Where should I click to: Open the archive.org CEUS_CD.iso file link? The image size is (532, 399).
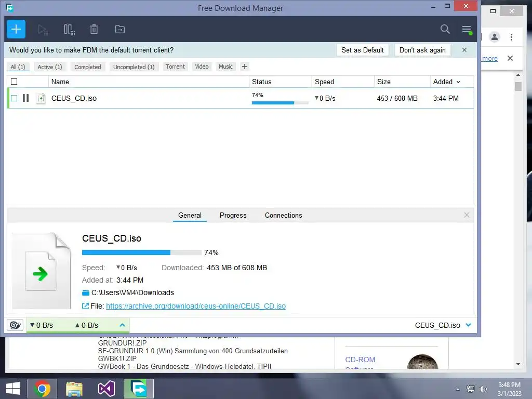(x=196, y=306)
